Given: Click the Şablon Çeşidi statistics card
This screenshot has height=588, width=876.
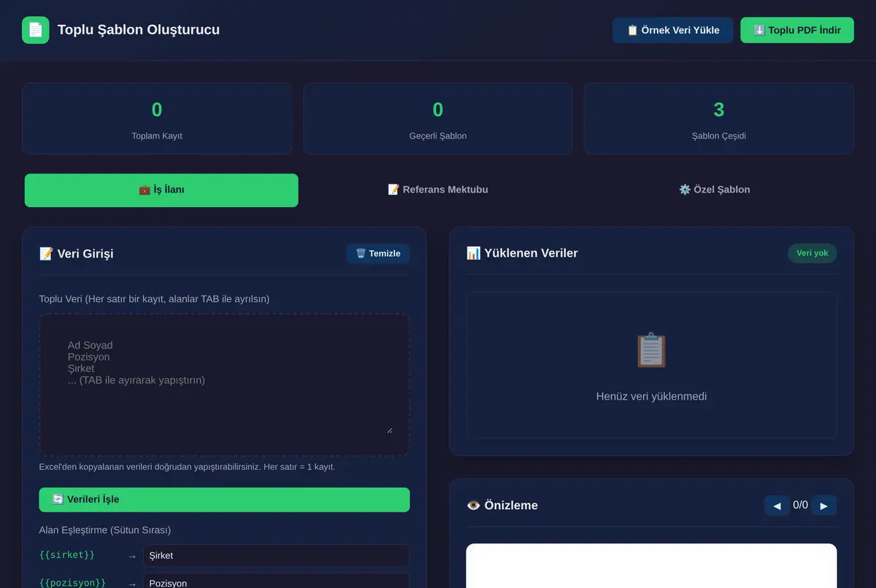Looking at the screenshot, I should (x=719, y=118).
